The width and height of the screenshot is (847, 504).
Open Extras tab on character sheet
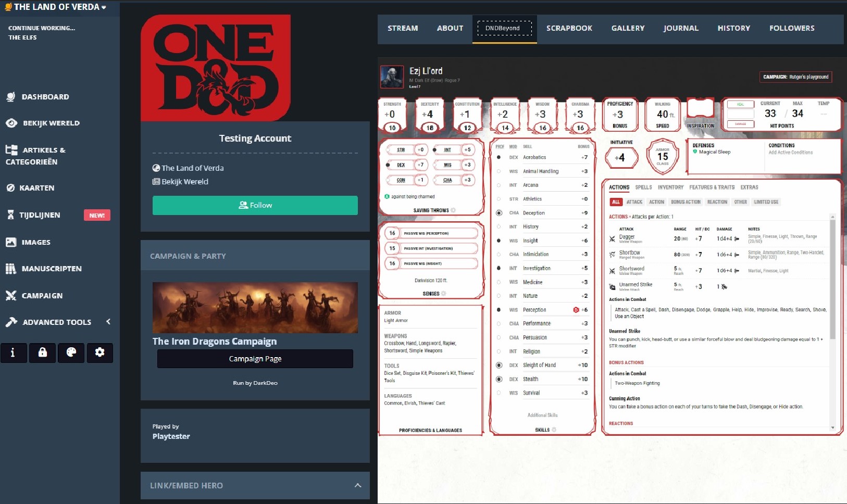click(x=749, y=187)
